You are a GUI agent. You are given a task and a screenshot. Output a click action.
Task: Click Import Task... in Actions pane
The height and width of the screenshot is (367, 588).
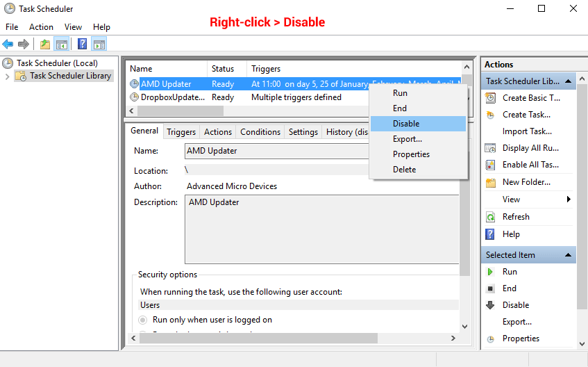tap(527, 131)
